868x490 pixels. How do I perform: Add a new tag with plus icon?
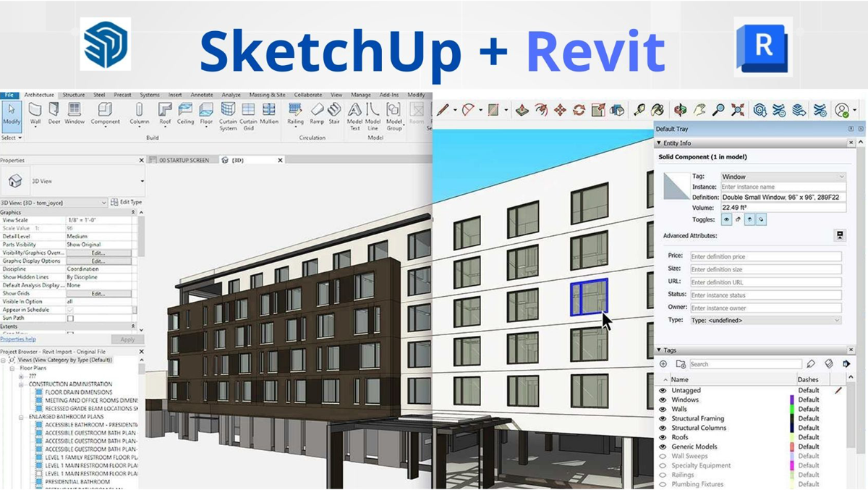[663, 364]
